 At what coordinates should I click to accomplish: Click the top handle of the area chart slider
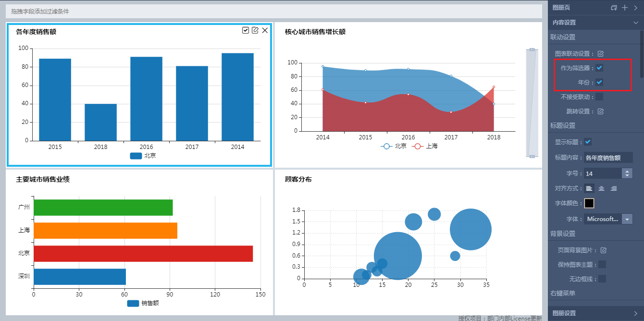tap(532, 49)
